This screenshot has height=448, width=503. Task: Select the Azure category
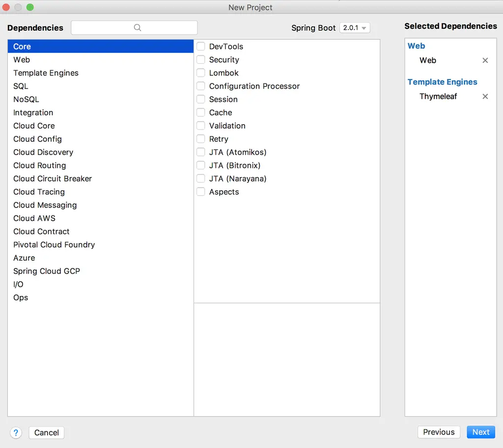click(x=100, y=258)
